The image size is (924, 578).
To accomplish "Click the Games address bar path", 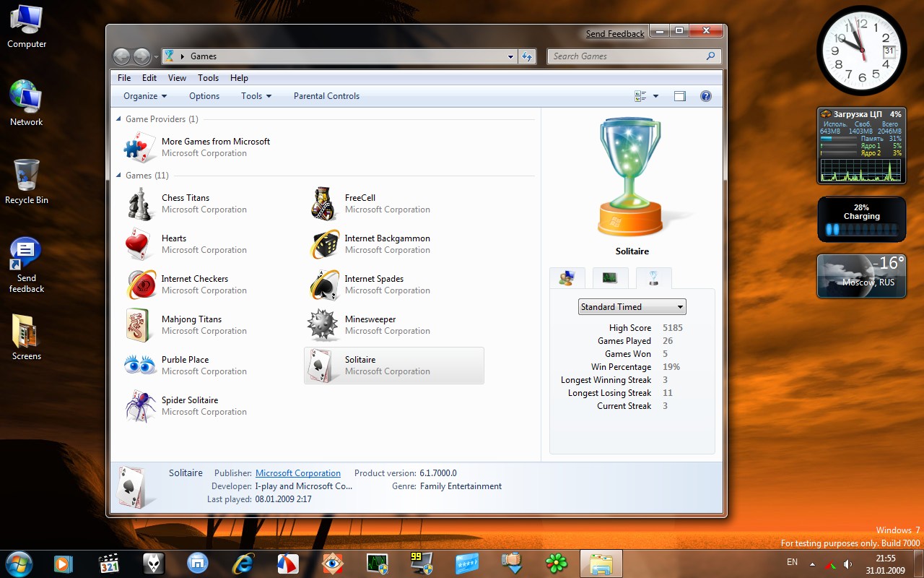I will click(204, 56).
